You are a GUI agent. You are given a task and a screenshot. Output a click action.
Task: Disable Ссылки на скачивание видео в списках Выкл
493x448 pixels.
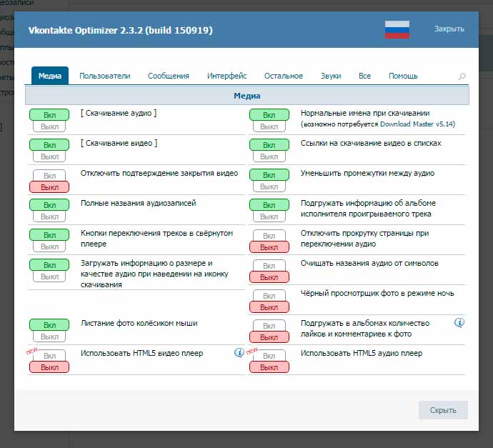tap(269, 156)
